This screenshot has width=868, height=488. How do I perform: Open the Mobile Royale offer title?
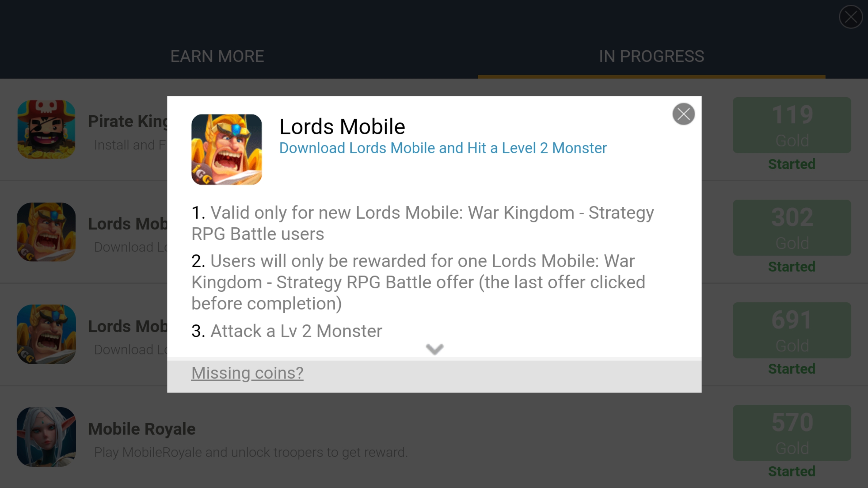(142, 429)
